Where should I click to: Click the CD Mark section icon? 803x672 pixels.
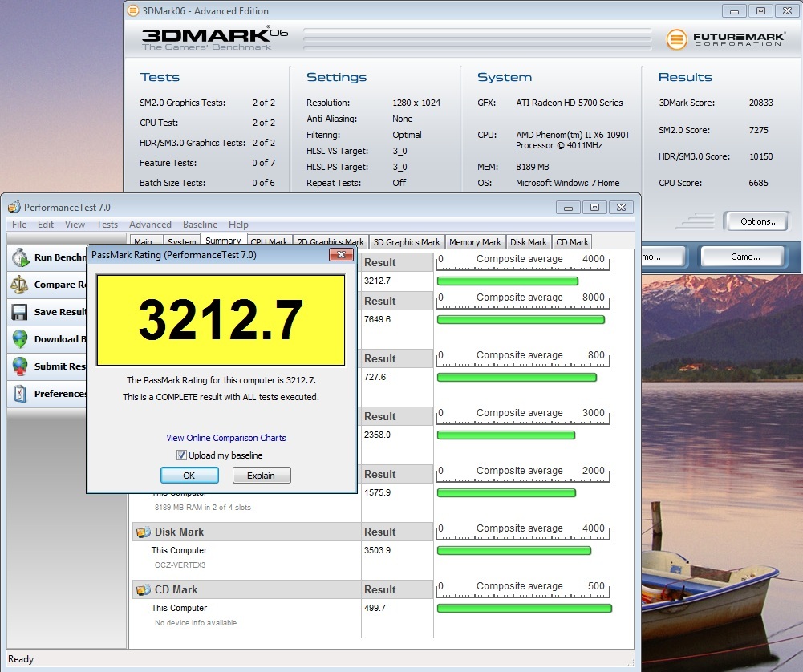coord(143,589)
